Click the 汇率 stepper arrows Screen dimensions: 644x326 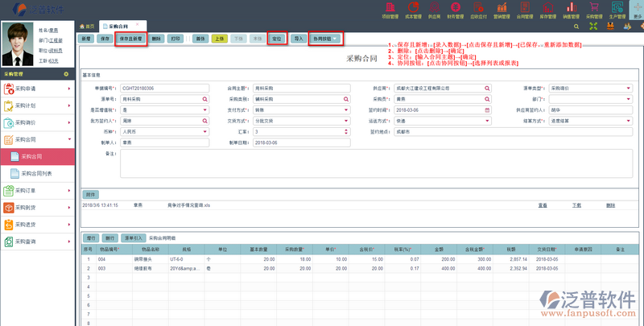(347, 130)
